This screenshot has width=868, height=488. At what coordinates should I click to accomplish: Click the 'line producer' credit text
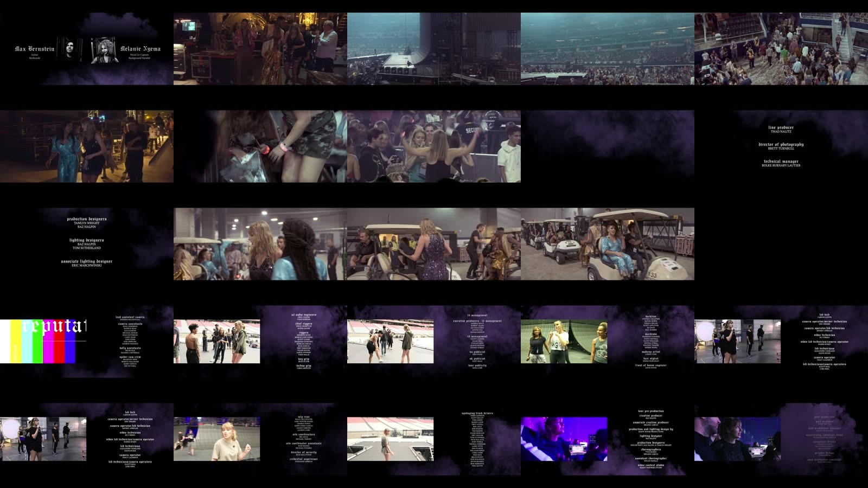click(781, 127)
